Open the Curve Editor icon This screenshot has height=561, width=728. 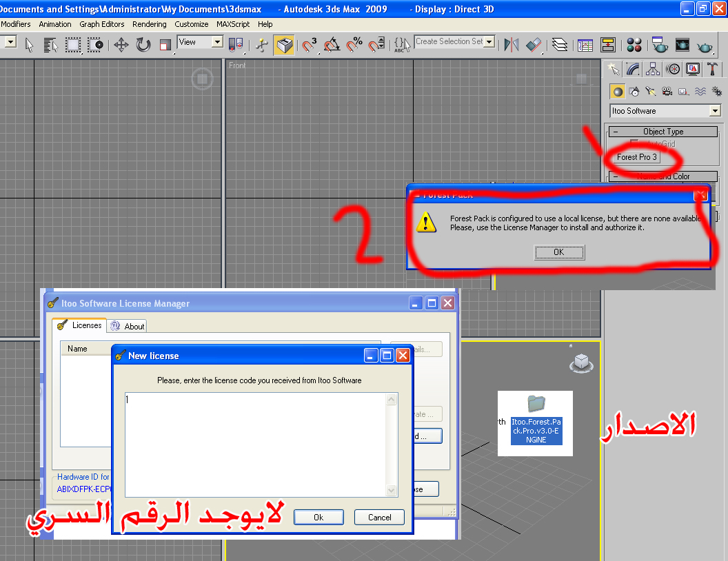pos(585,45)
